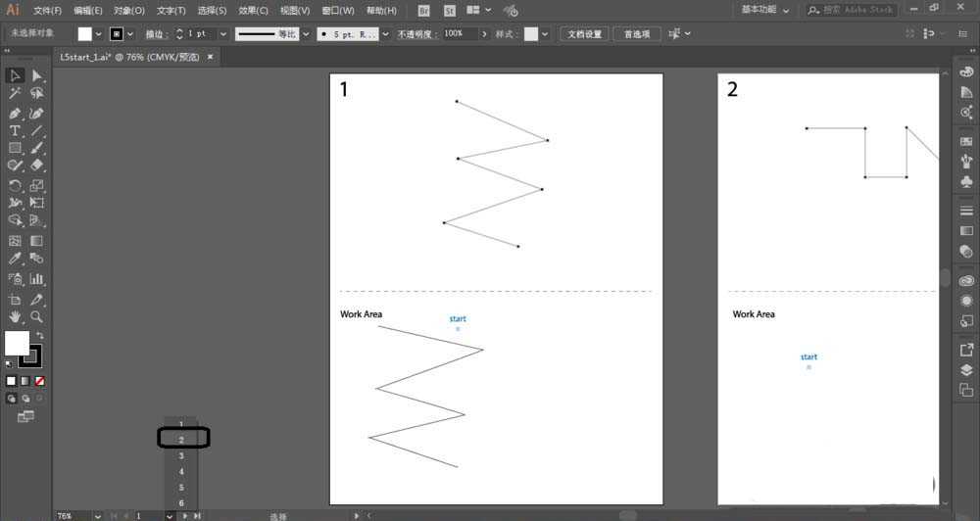Open the 窗口(W) menu
This screenshot has height=521, width=980.
pos(338,11)
